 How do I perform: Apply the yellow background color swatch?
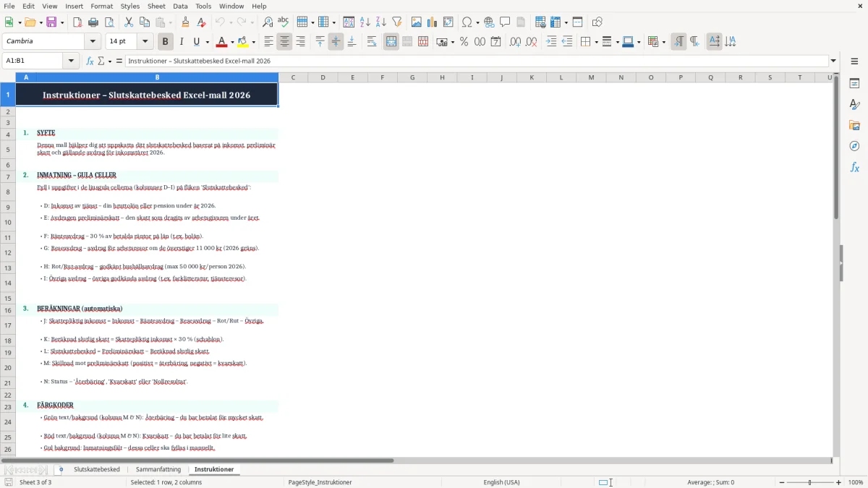point(243,42)
